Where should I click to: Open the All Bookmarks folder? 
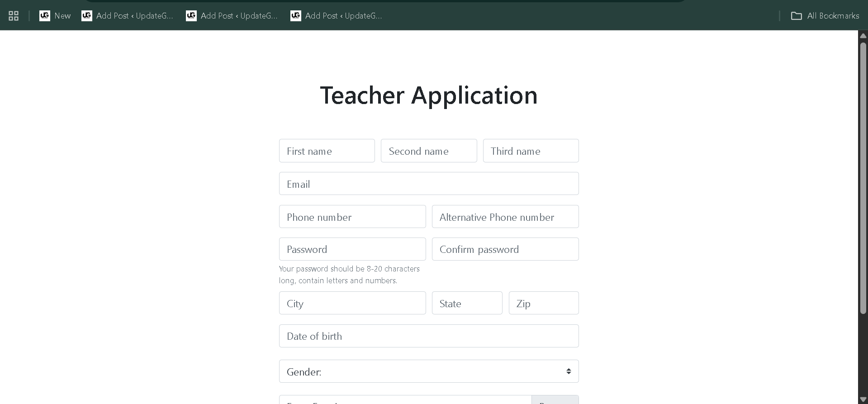pos(825,16)
